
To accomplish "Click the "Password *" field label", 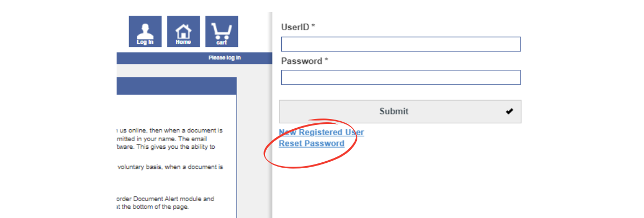I will [304, 61].
